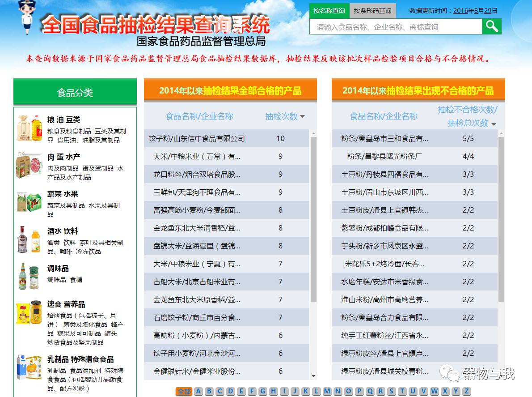Click the condiments category image
This screenshot has width=532, height=397.
click(29, 277)
